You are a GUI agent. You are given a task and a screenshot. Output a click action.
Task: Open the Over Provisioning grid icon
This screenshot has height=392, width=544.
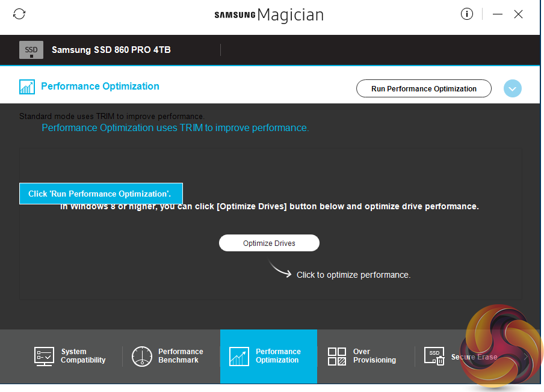point(337,357)
